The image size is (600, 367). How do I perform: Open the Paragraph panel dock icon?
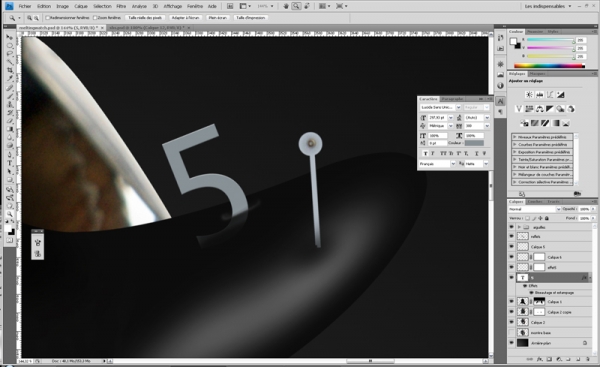pyautogui.click(x=500, y=112)
